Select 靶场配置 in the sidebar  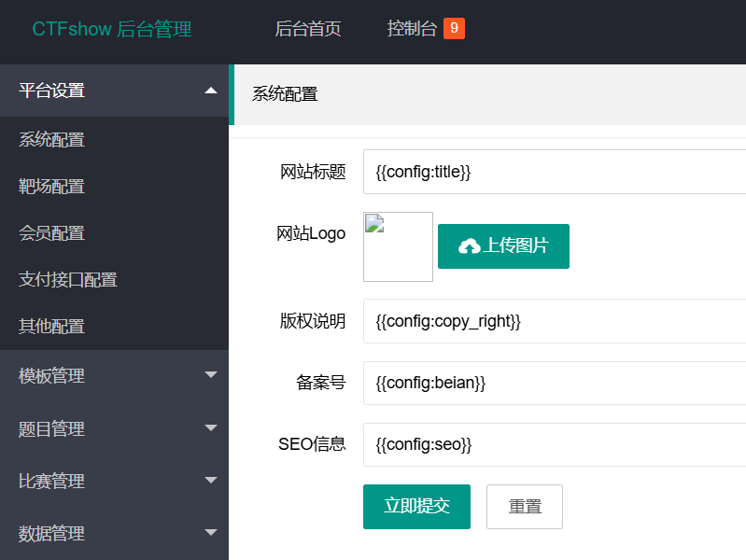(52, 187)
